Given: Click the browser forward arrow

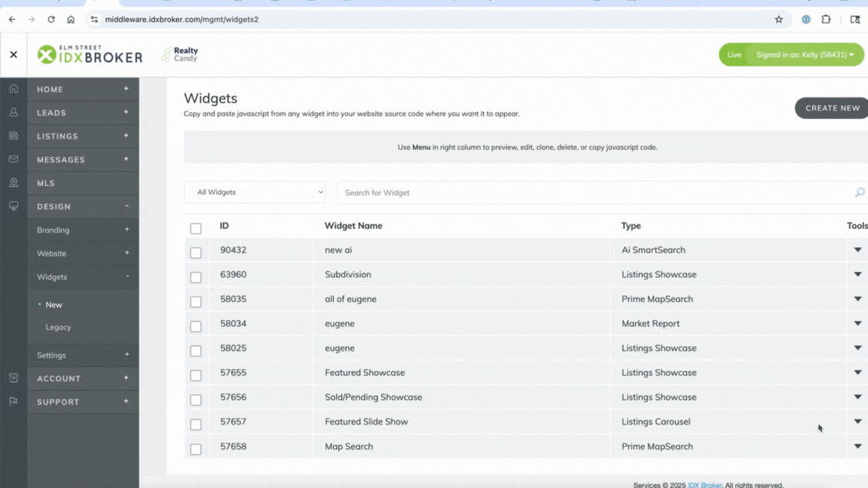Looking at the screenshot, I should [32, 20].
